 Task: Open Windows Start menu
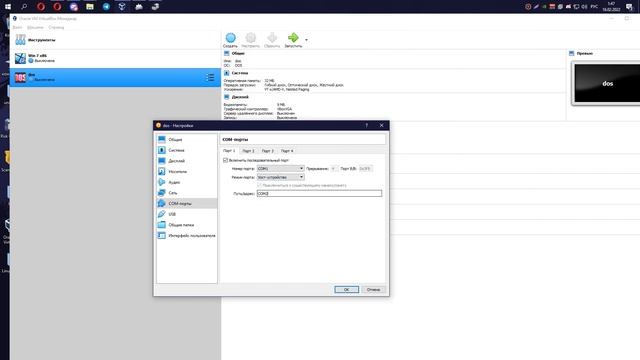point(8,7)
